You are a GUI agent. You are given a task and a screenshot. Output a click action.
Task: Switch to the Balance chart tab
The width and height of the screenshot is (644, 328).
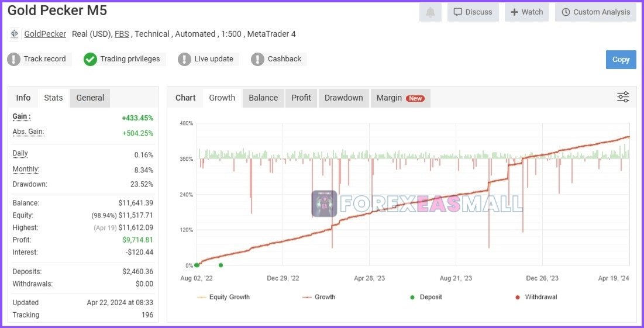(x=263, y=98)
